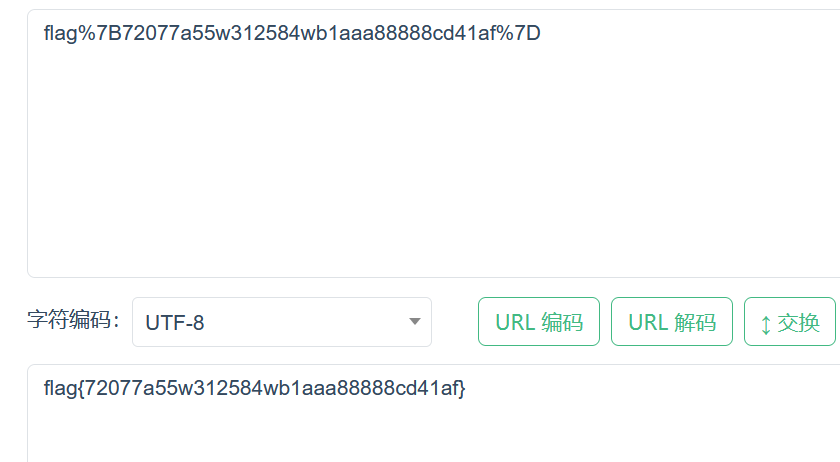Screen dimensions: 840x462
Task: Click the UTF-8 dropdown arrow
Action: click(414, 322)
